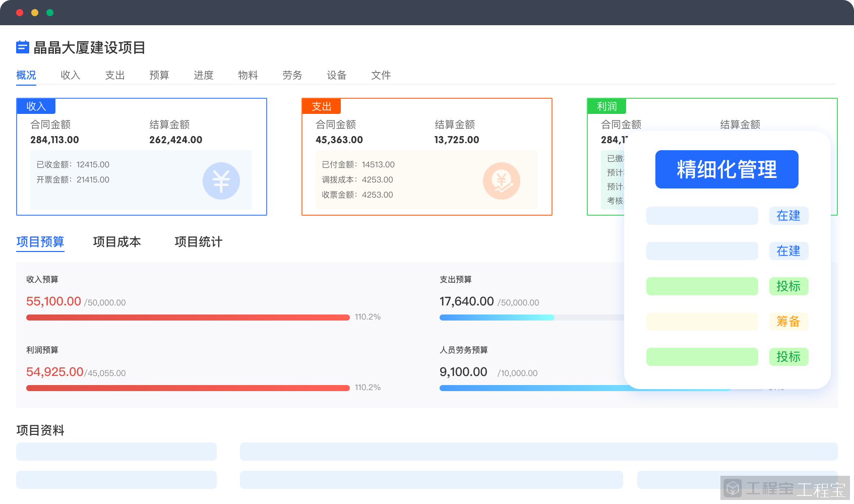Open the 进度 tab
This screenshot has height=504, width=854.
(x=204, y=75)
